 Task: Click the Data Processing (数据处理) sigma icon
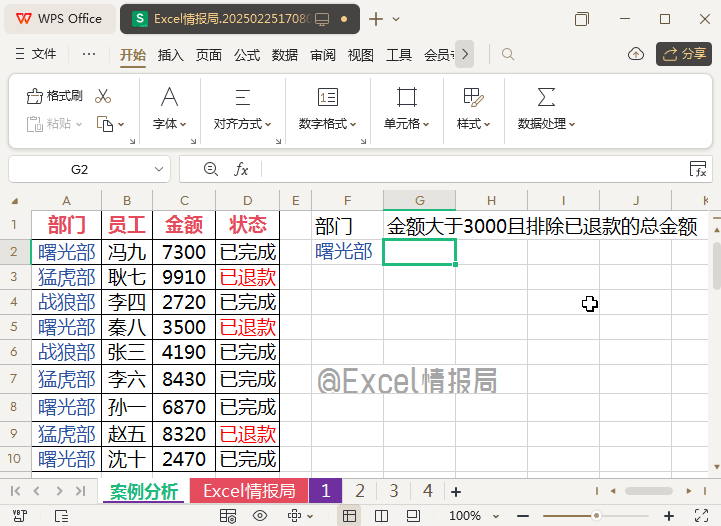click(546, 97)
